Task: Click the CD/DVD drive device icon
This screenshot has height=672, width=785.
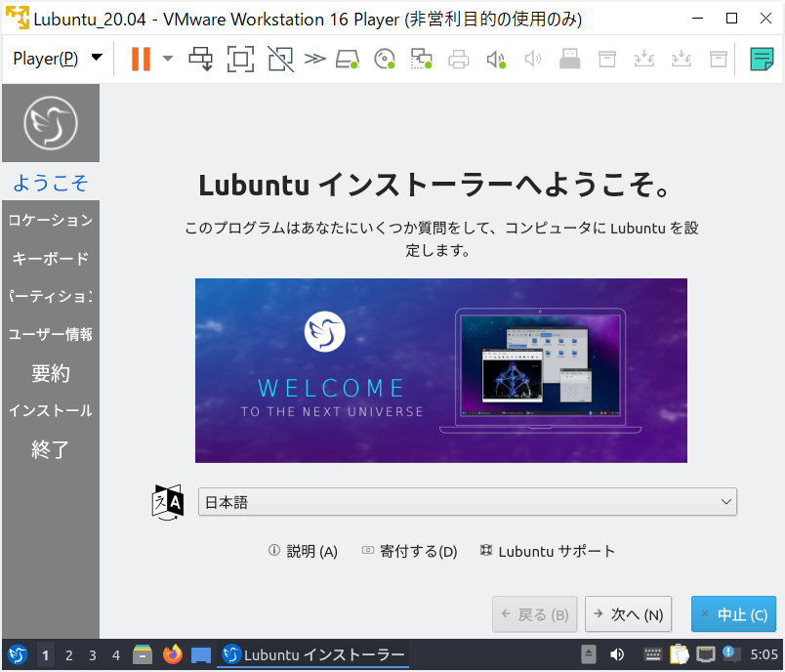Action: click(x=385, y=59)
